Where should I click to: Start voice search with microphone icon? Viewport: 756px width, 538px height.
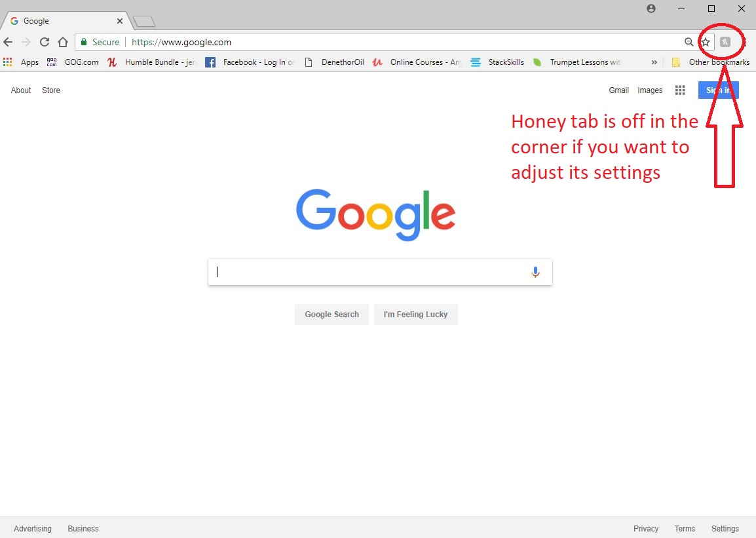point(535,272)
